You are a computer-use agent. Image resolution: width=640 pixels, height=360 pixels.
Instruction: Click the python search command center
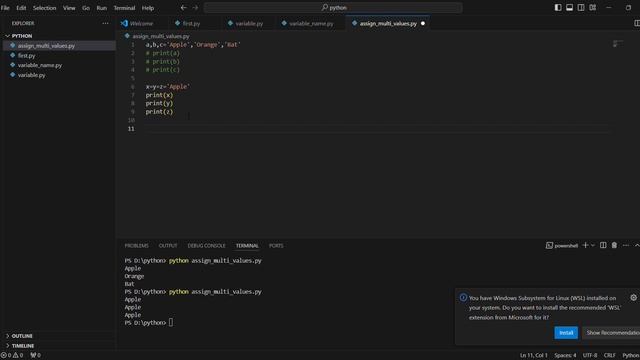click(333, 8)
